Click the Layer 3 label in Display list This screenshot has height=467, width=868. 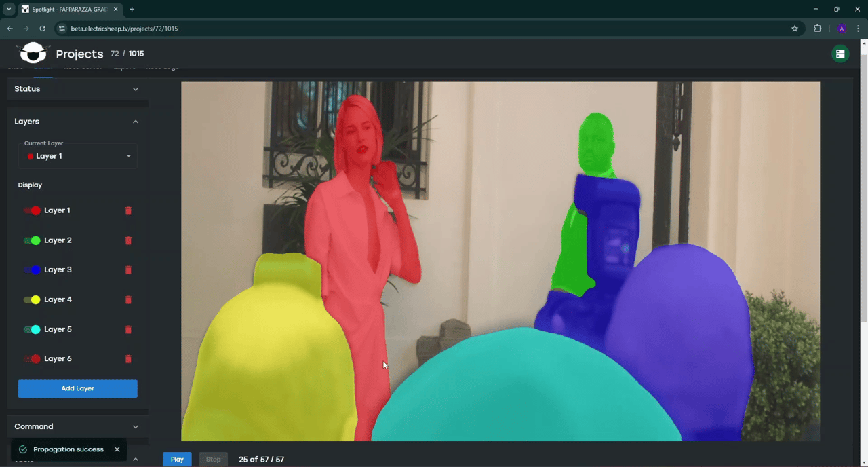click(x=58, y=270)
